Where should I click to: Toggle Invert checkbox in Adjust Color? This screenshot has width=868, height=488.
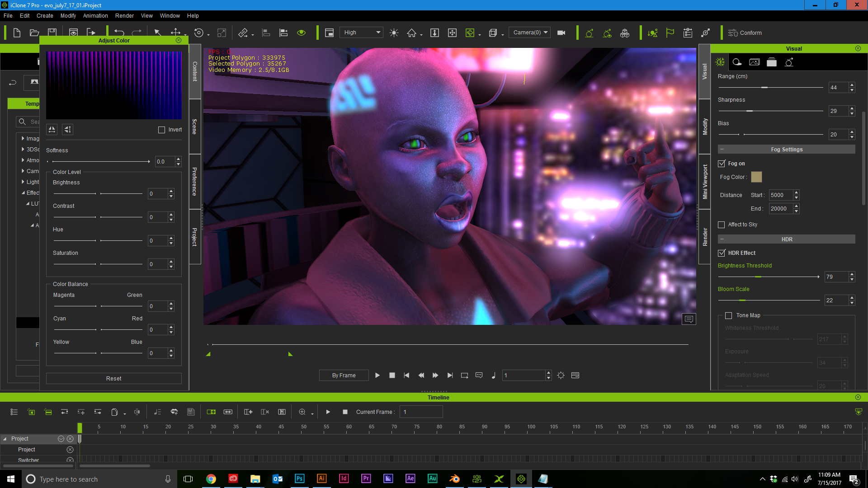[x=161, y=130]
